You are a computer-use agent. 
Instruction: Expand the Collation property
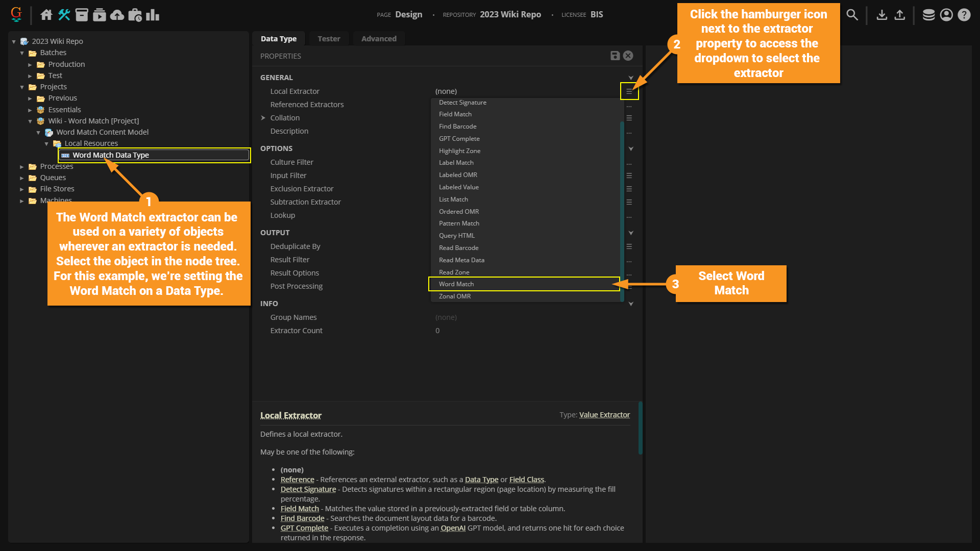point(263,118)
